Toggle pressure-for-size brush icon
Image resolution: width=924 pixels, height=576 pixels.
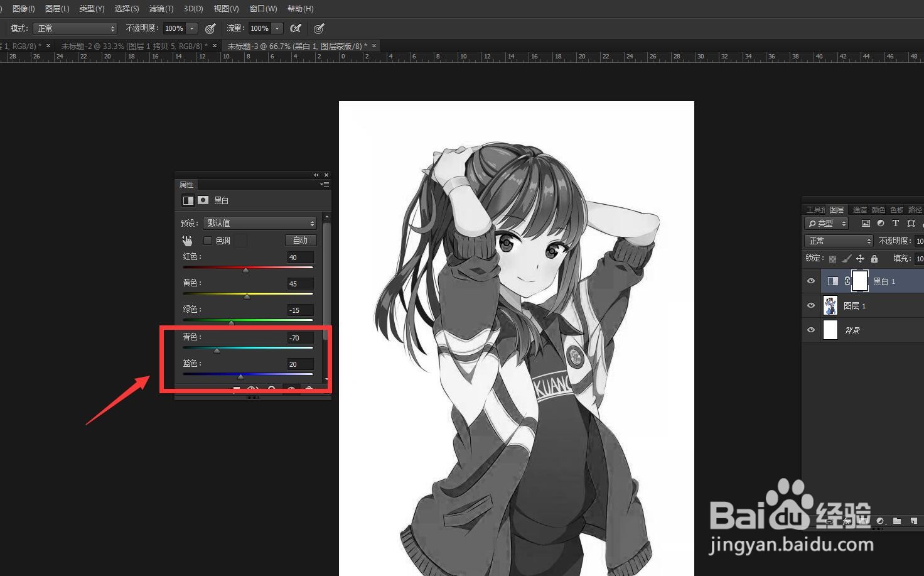point(319,28)
